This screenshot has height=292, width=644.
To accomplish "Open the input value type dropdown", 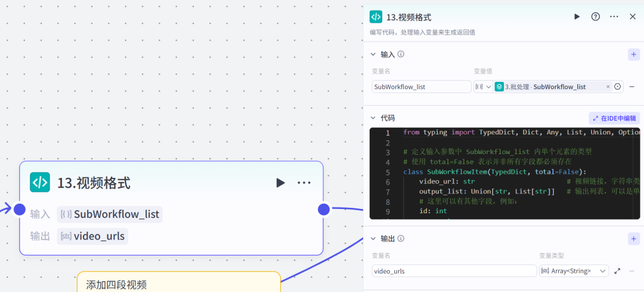I will click(484, 87).
